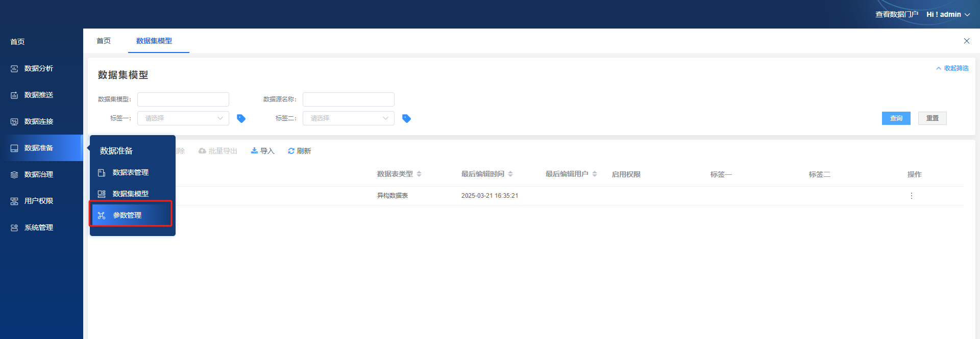Open 数据分析 in the sidebar
Screen dimensions: 980x339
[x=38, y=68]
